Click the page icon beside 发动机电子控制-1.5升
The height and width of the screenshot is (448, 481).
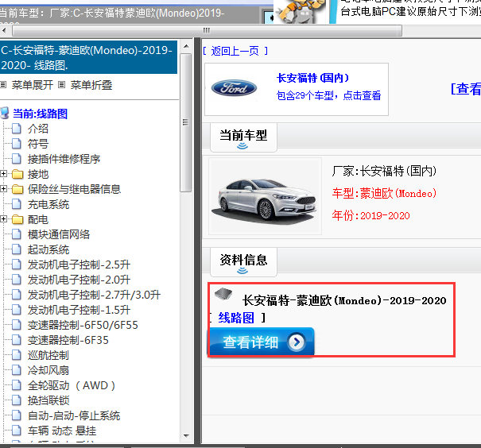(x=17, y=310)
